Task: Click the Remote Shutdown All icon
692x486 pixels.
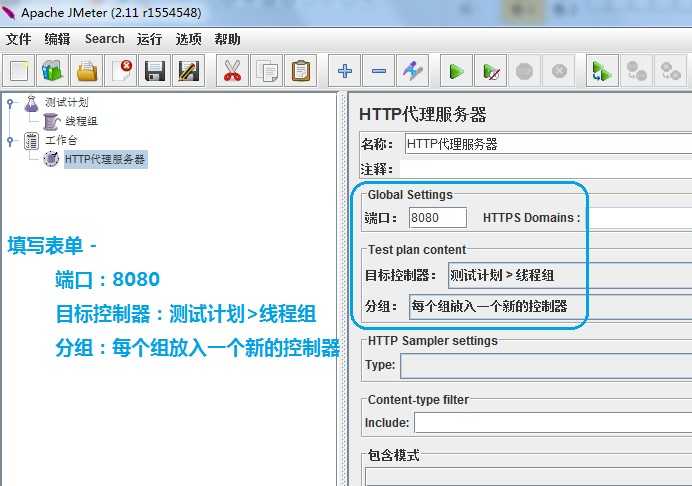Action: point(670,71)
